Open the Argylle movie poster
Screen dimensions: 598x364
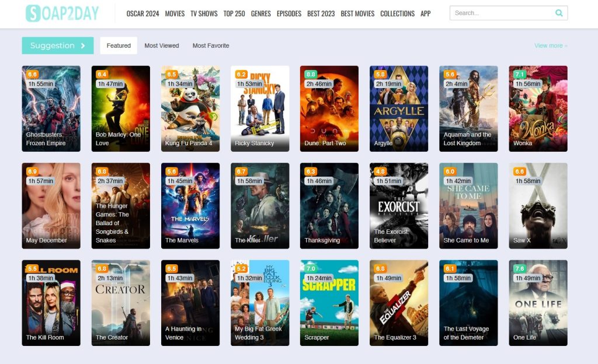pyautogui.click(x=399, y=108)
